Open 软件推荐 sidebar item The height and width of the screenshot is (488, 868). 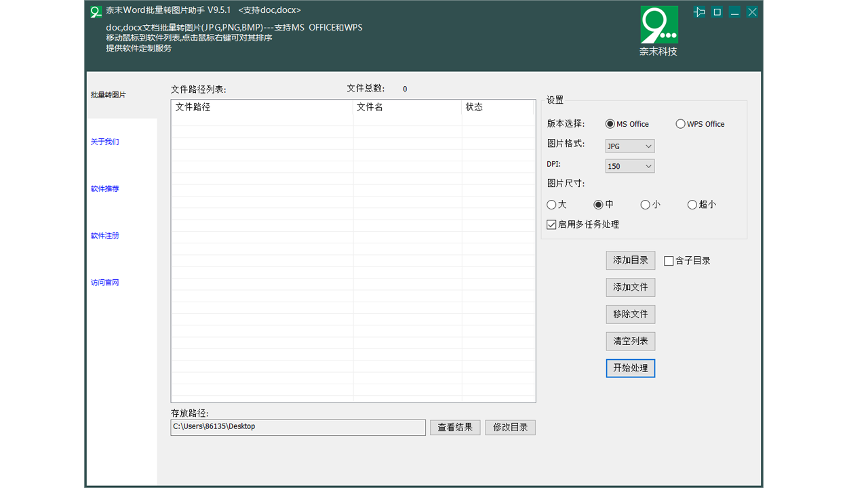(x=105, y=188)
